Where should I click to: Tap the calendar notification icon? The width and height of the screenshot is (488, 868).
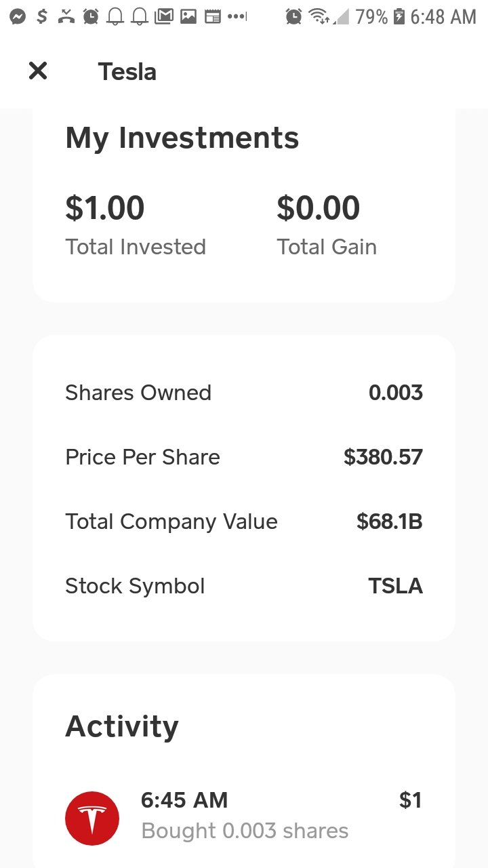pos(213,17)
